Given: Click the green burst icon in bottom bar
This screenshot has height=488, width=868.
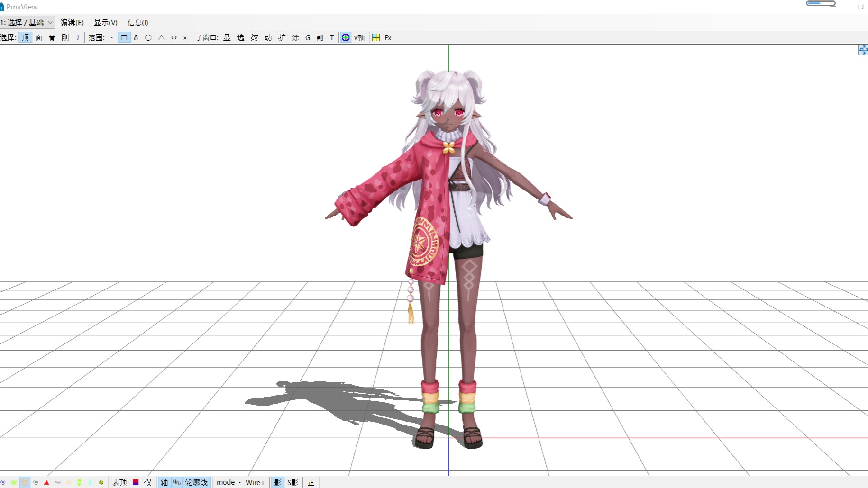Looking at the screenshot, I should coord(14,482).
